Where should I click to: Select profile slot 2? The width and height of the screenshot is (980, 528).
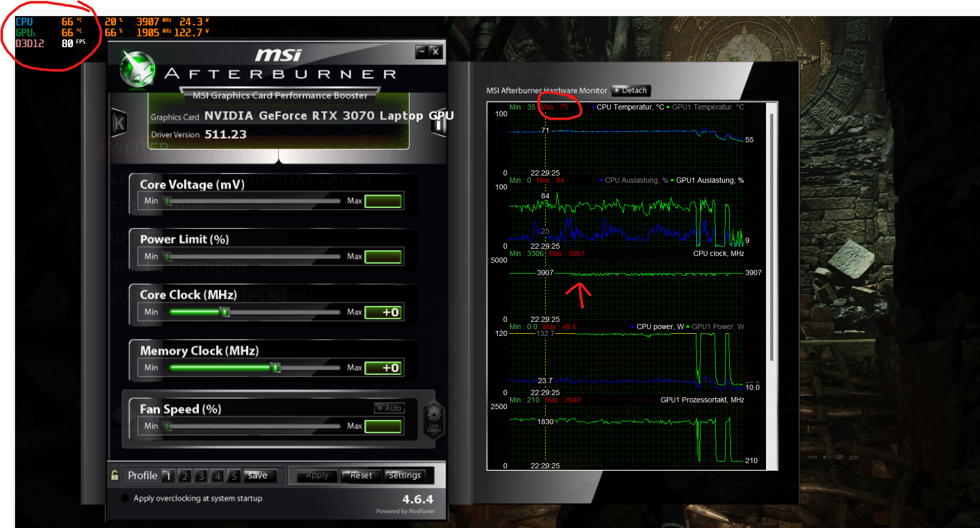[184, 476]
